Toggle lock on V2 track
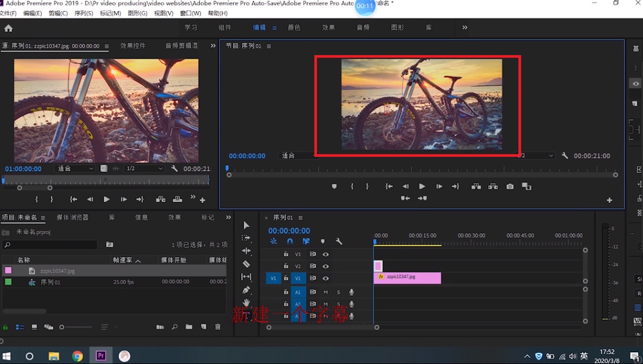The height and width of the screenshot is (364, 643). pyautogui.click(x=286, y=266)
